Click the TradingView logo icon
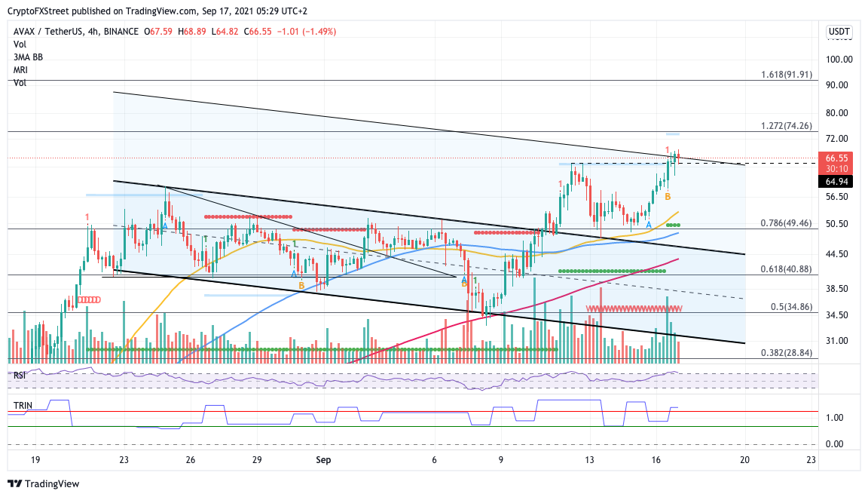The height and width of the screenshot is (497, 868). (15, 483)
